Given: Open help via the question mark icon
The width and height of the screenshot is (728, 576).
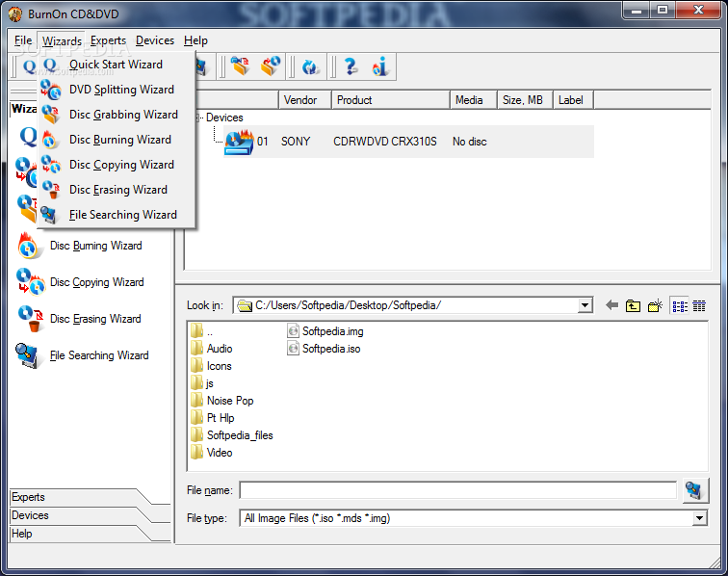Looking at the screenshot, I should click(351, 66).
